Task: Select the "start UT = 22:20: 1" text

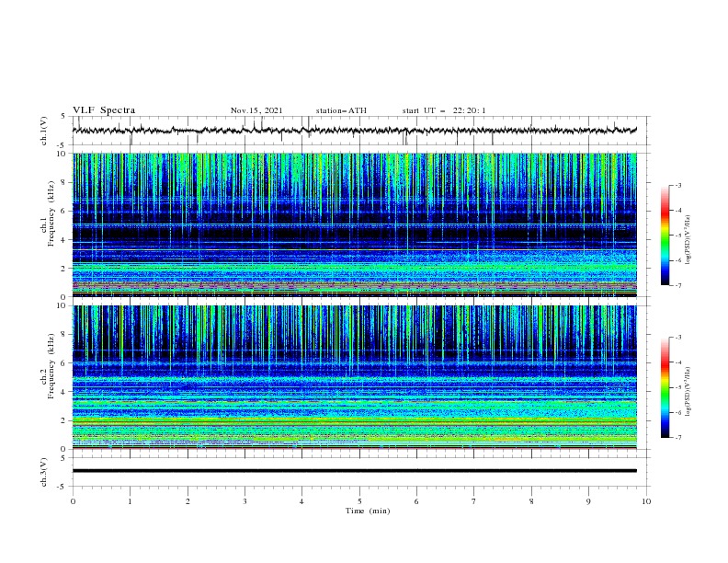Action: tap(444, 110)
